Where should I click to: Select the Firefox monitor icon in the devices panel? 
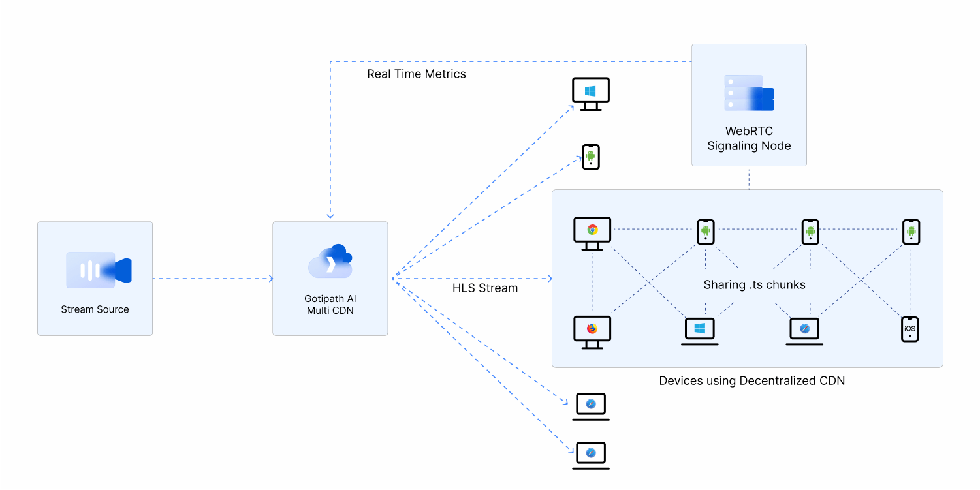click(x=591, y=330)
